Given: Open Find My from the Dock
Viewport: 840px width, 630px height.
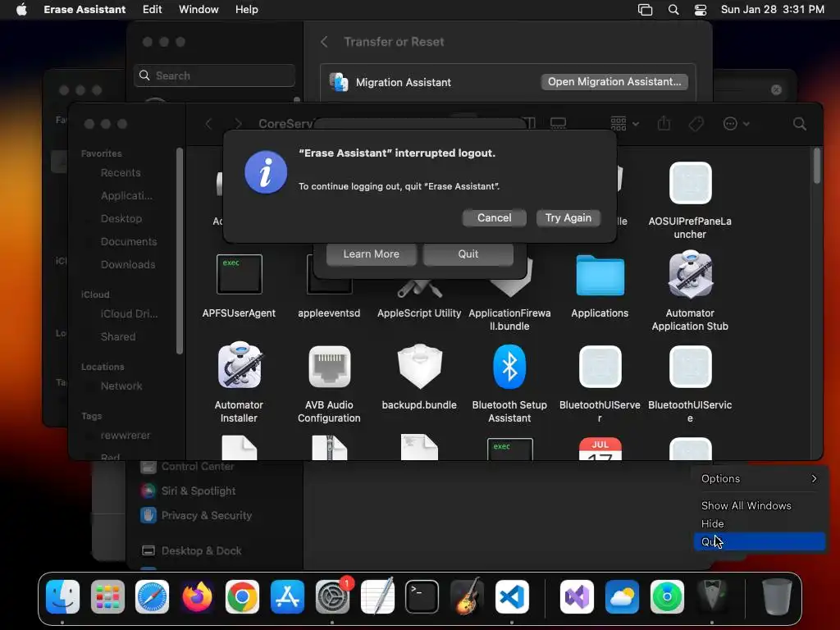Looking at the screenshot, I should tap(667, 596).
